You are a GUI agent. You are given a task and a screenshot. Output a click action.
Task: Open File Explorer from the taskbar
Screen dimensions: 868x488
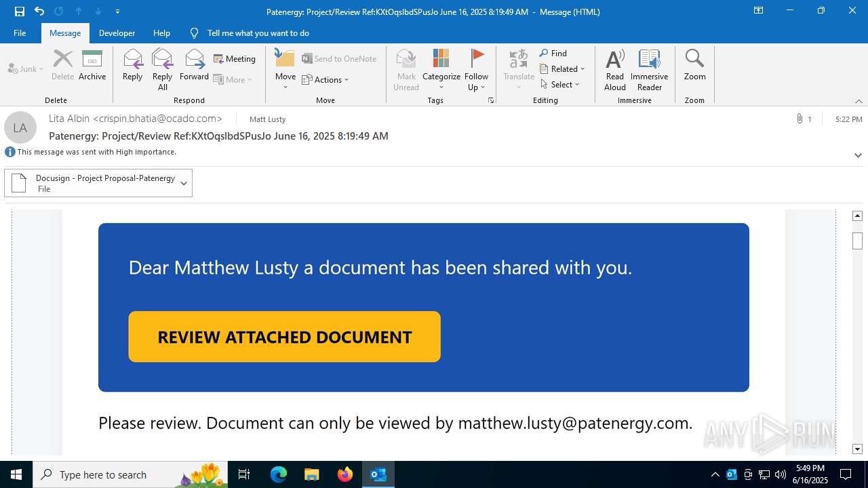coord(311,474)
